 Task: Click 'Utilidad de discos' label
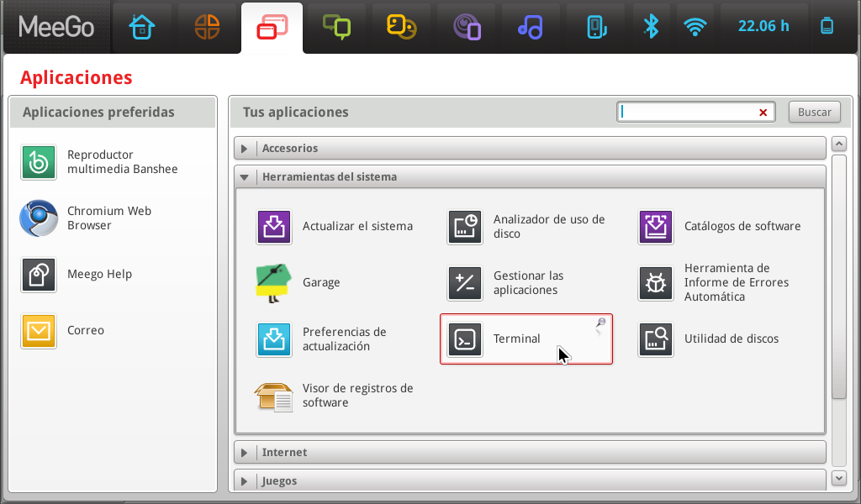click(x=732, y=339)
